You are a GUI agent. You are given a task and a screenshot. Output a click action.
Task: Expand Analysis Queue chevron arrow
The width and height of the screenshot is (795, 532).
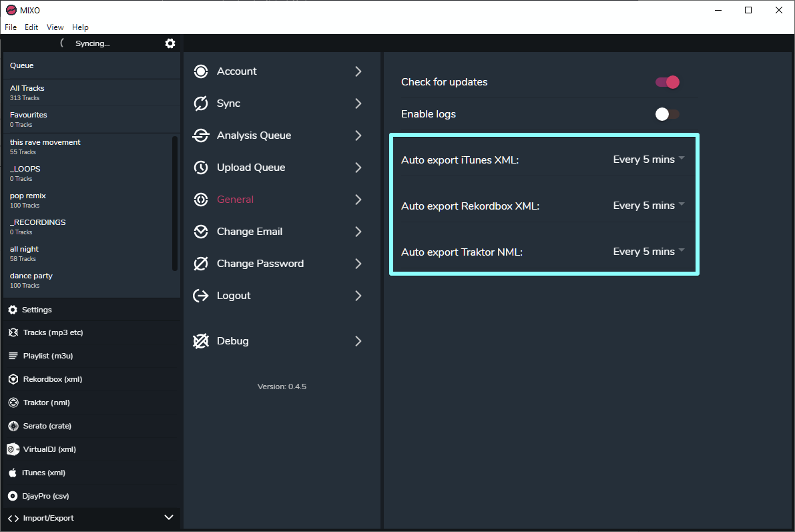pyautogui.click(x=358, y=136)
